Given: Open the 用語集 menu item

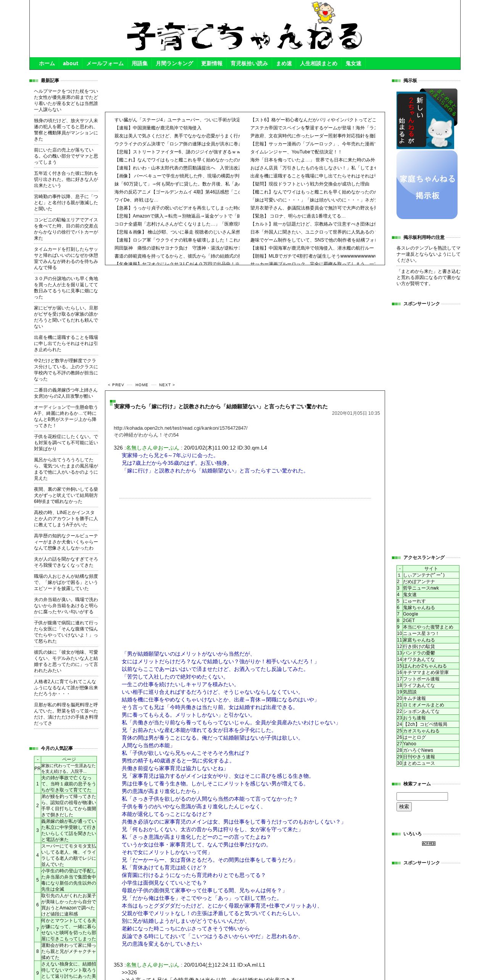Looking at the screenshot, I should pos(140,64).
